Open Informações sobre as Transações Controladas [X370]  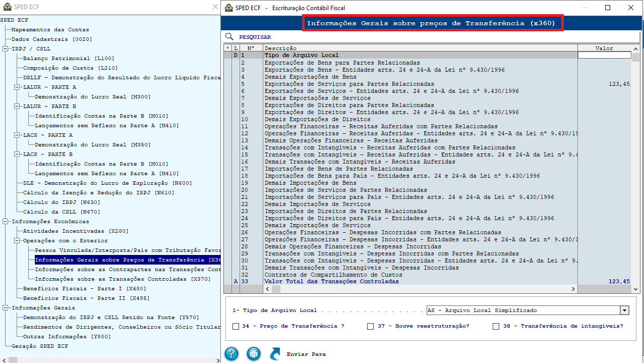(x=123, y=279)
